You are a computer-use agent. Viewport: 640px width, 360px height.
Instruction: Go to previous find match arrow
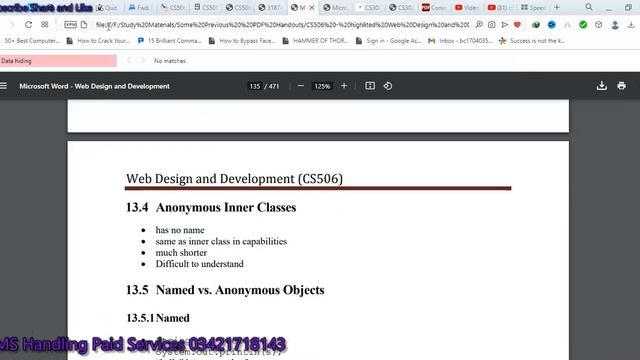[x=129, y=60]
